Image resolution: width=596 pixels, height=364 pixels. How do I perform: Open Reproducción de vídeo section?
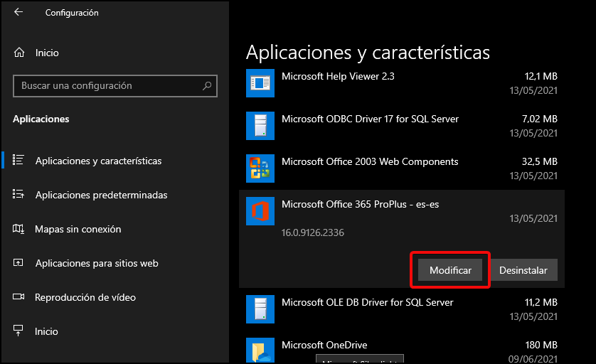pyautogui.click(x=85, y=297)
